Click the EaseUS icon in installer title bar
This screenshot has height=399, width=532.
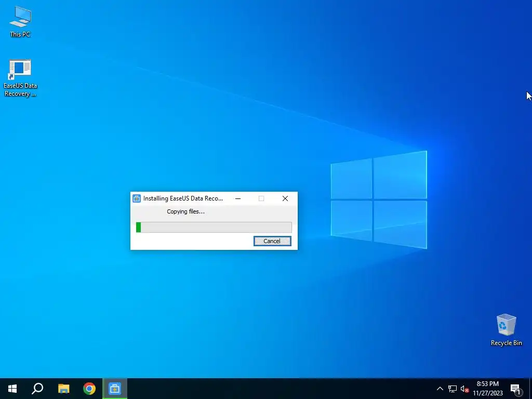tap(137, 198)
